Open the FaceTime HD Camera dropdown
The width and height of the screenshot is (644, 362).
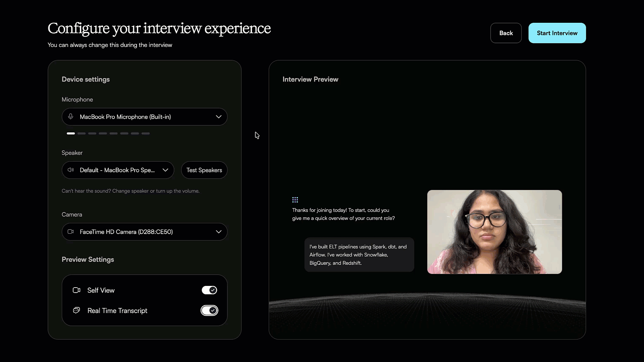[144, 232]
